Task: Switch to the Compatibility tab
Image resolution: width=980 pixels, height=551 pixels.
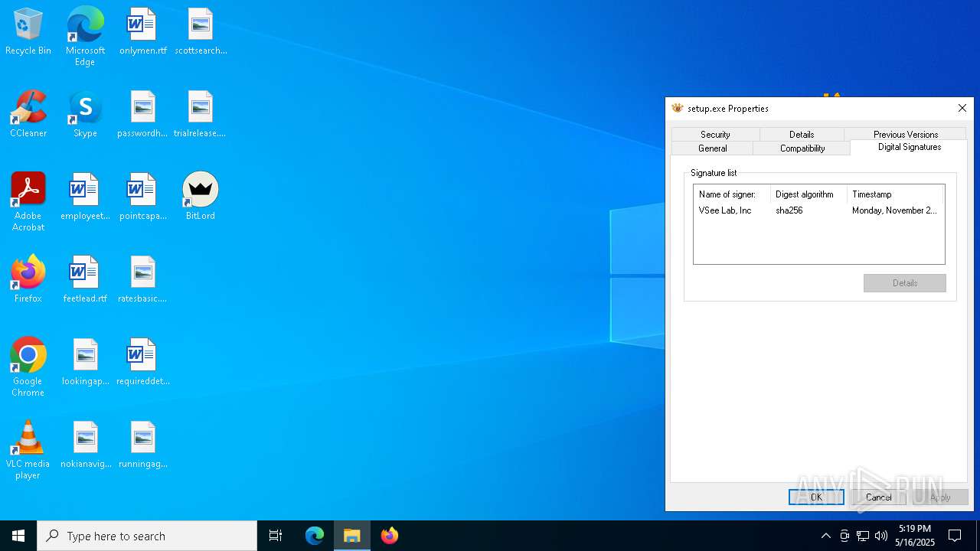Action: click(x=802, y=148)
